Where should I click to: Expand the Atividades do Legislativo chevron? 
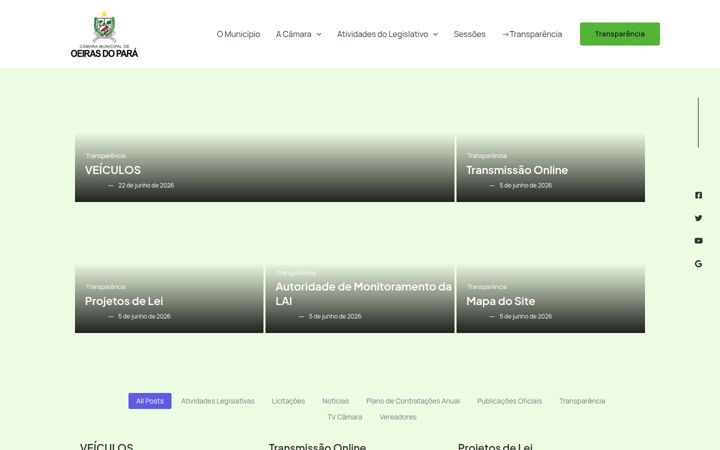tap(435, 34)
